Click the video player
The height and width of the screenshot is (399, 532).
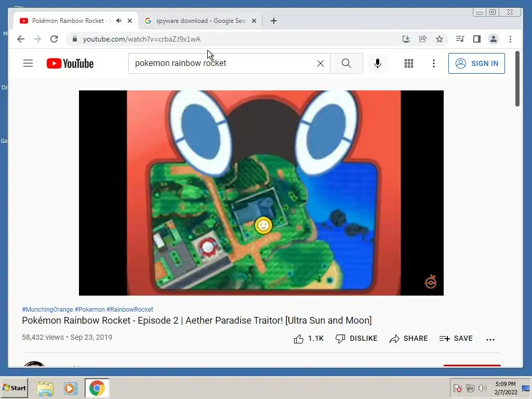coord(261,193)
